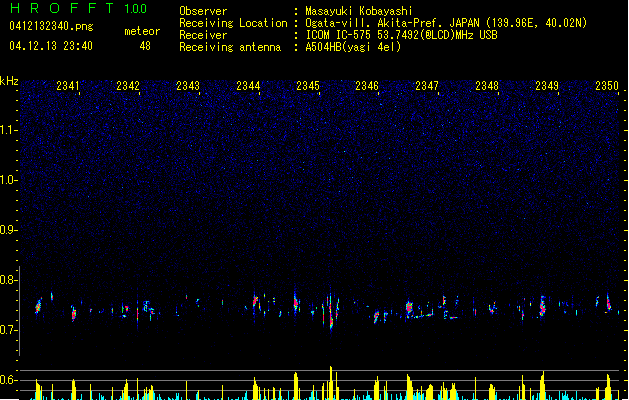The width and height of the screenshot is (629, 400).
Task: Click the 'Receiver' field label
Action: pos(203,35)
